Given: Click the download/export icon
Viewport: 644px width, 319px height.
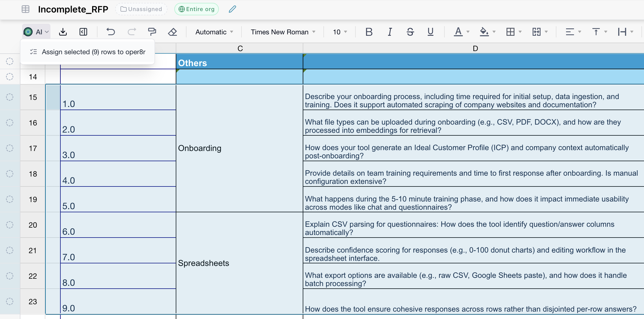Looking at the screenshot, I should pyautogui.click(x=63, y=32).
